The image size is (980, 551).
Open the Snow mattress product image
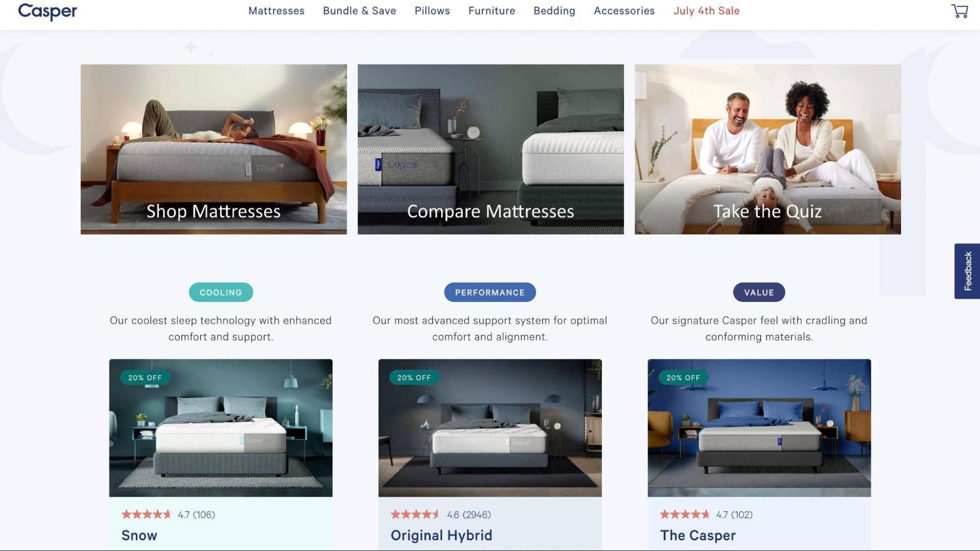click(221, 427)
